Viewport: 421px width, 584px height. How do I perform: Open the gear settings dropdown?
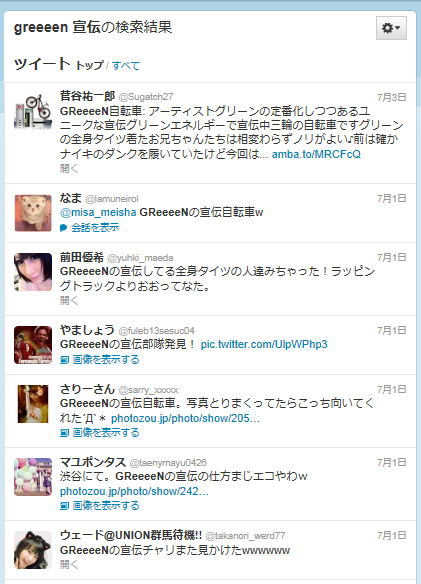pos(391,28)
